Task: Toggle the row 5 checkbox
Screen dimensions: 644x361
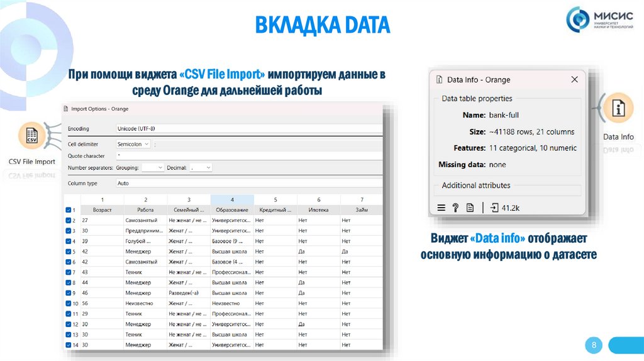Action: [68, 252]
